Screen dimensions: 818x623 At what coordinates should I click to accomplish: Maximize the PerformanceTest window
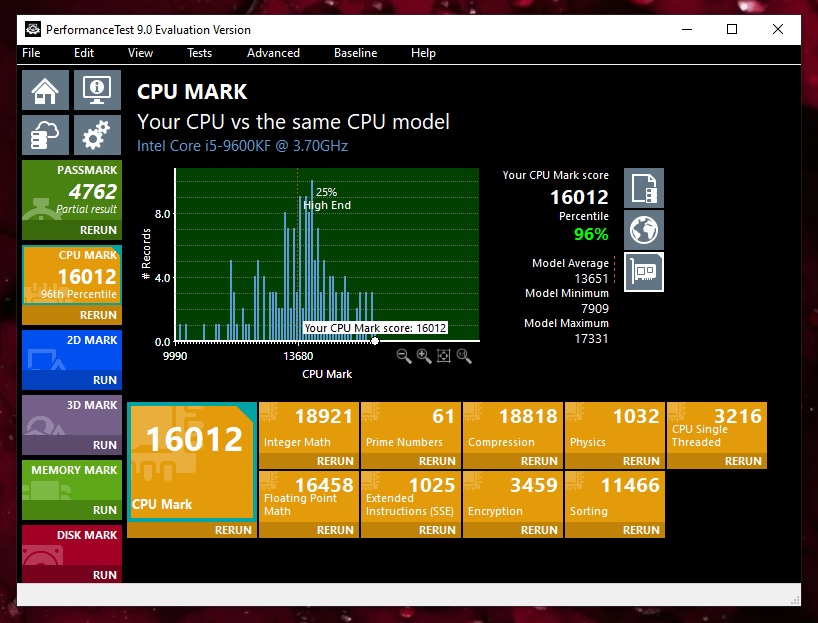click(732, 29)
